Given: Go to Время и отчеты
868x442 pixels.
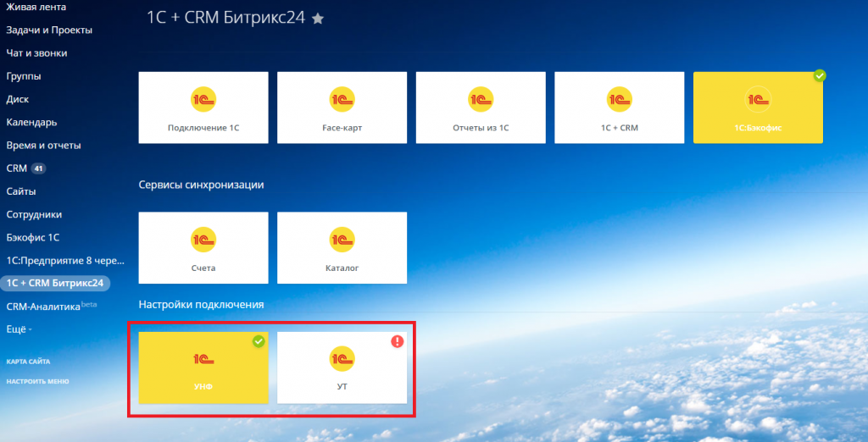Looking at the screenshot, I should click(x=44, y=146).
